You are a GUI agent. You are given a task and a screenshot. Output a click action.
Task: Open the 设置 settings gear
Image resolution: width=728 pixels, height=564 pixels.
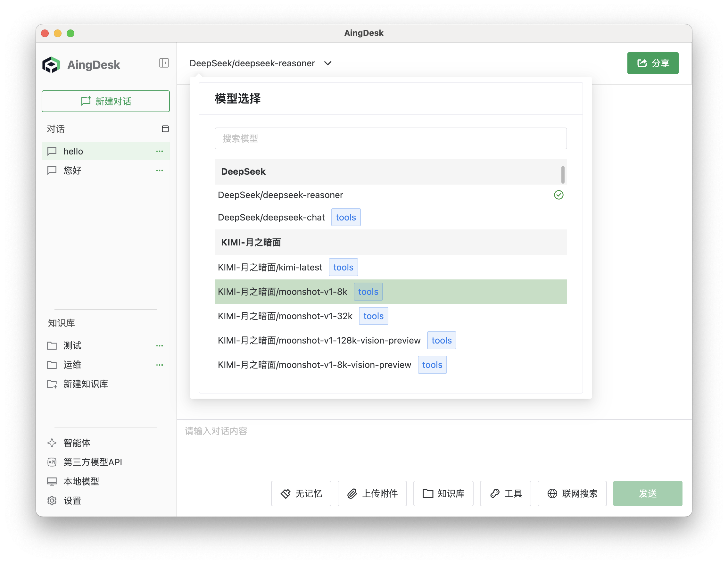(52, 500)
